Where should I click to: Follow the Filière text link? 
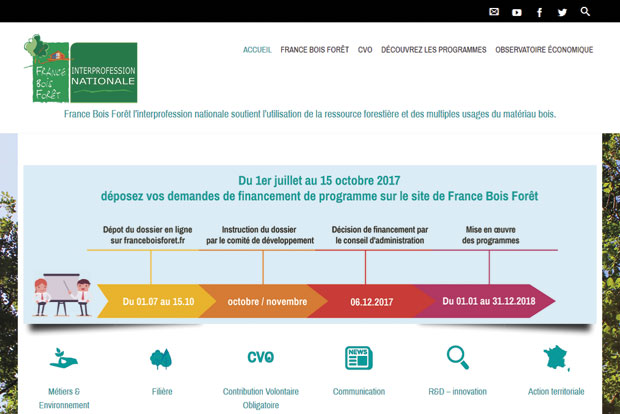(x=162, y=391)
